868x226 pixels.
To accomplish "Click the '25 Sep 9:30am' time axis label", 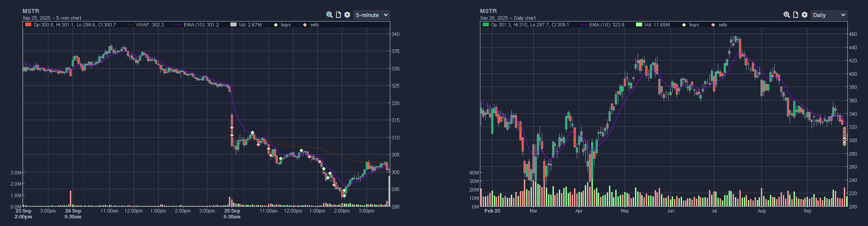I will [232, 213].
